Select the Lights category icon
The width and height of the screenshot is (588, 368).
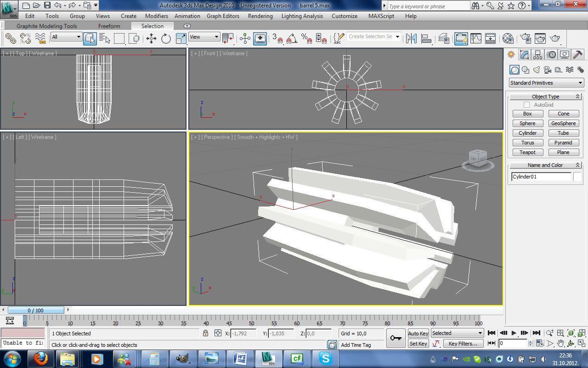tap(537, 70)
